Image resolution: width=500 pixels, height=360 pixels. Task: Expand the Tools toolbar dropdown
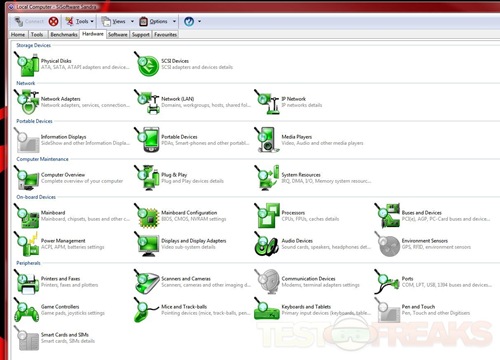tap(92, 22)
